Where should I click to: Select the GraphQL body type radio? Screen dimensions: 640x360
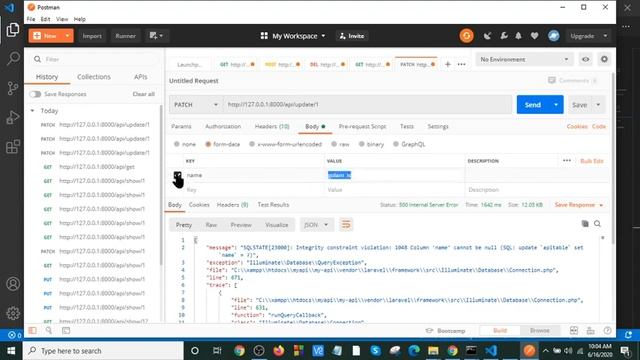(396, 144)
